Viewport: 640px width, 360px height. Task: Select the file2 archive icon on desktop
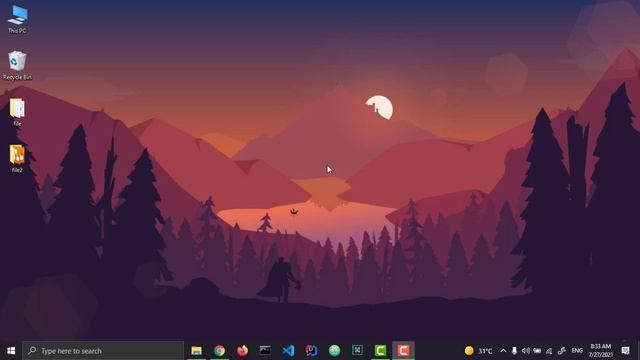point(17,158)
